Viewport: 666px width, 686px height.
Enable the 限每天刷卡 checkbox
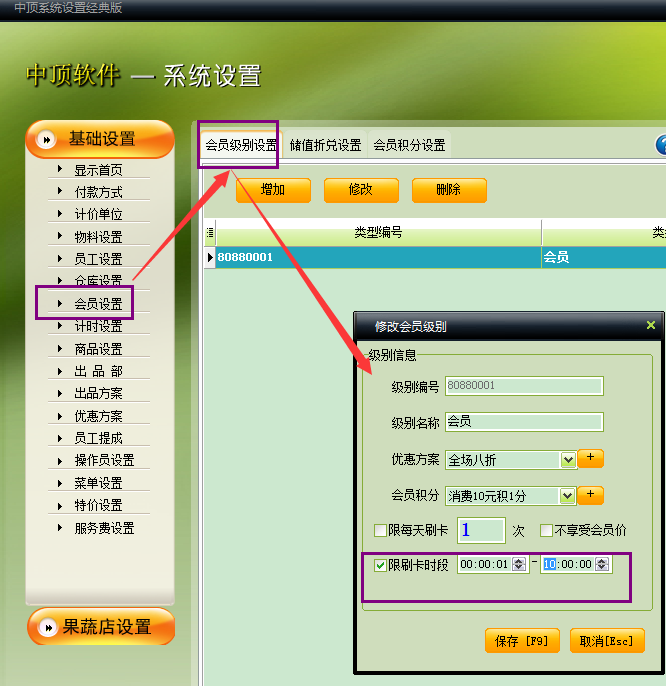point(380,530)
